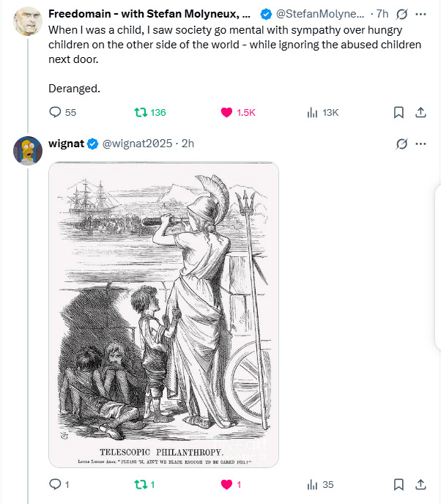
Task: Open wignat's profile avatar
Action: [27, 150]
